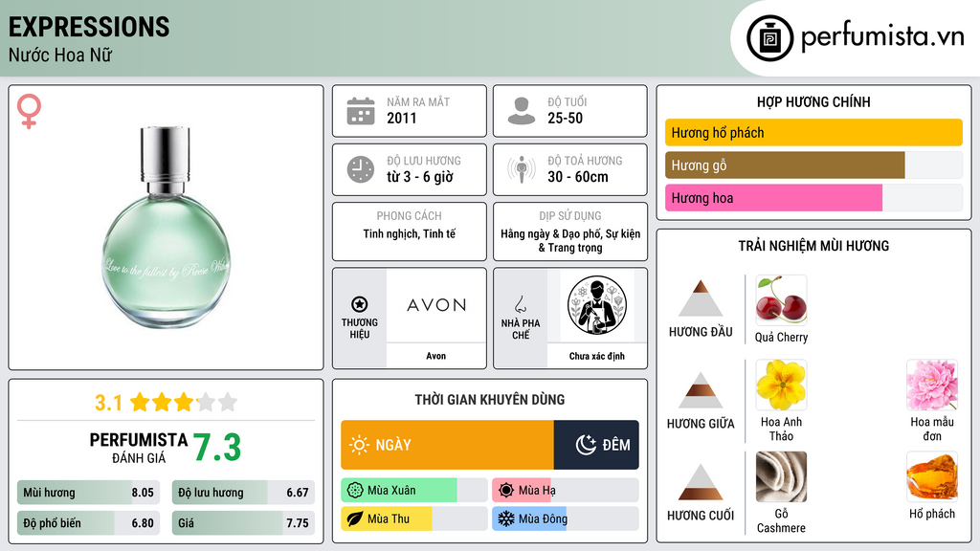980x551 pixels.
Task: Click the autumn leaf icon for Mùa Thu
Action: (x=355, y=519)
